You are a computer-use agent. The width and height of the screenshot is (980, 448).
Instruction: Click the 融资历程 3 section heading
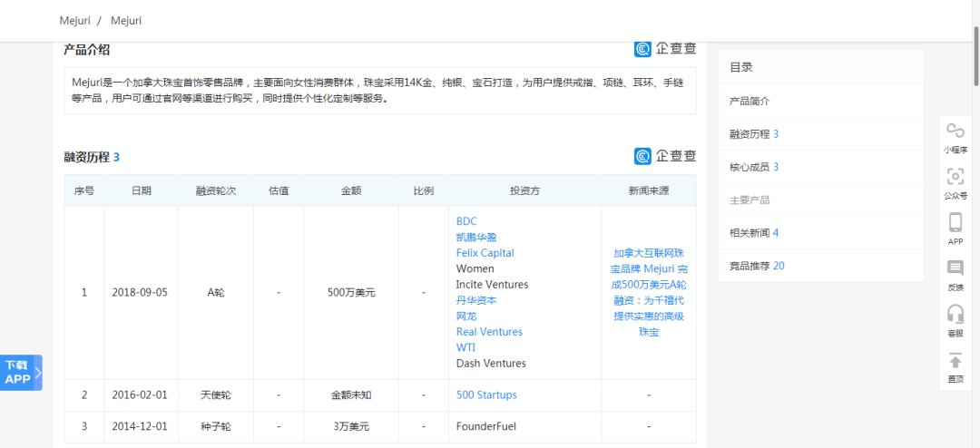pos(92,157)
